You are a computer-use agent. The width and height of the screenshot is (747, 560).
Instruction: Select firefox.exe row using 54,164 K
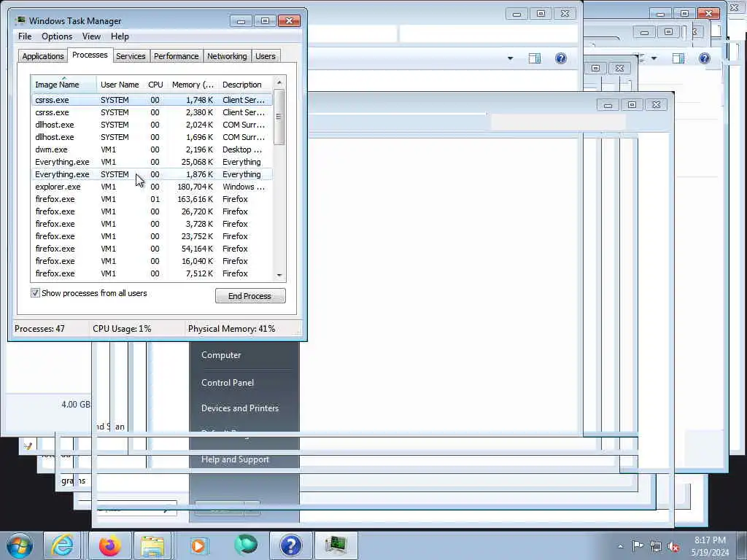[x=152, y=249]
